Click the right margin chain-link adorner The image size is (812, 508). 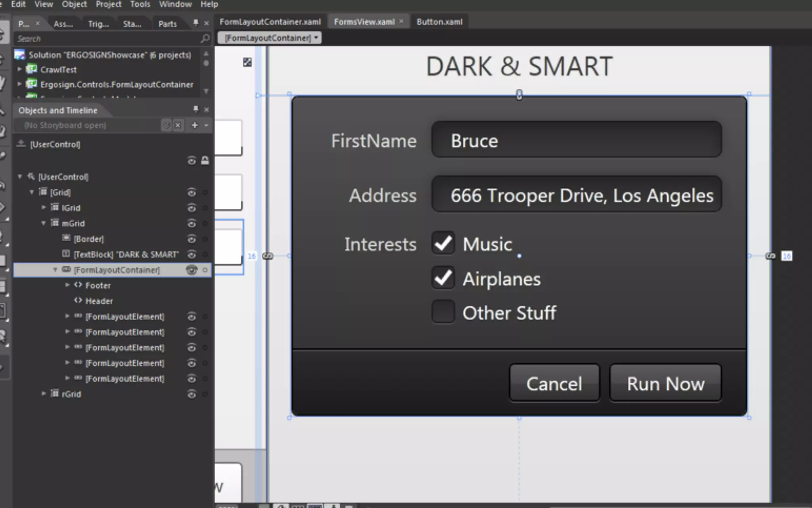coord(770,256)
